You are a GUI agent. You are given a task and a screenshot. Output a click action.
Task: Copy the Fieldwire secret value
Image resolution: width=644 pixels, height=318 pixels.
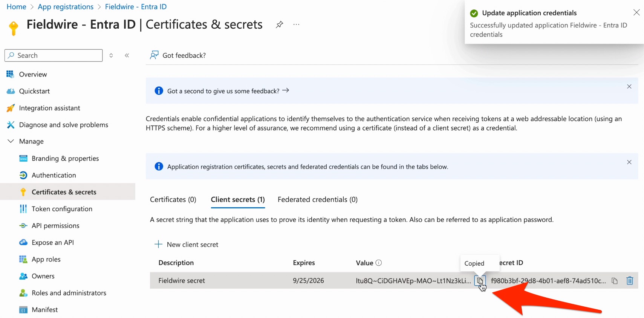click(480, 281)
